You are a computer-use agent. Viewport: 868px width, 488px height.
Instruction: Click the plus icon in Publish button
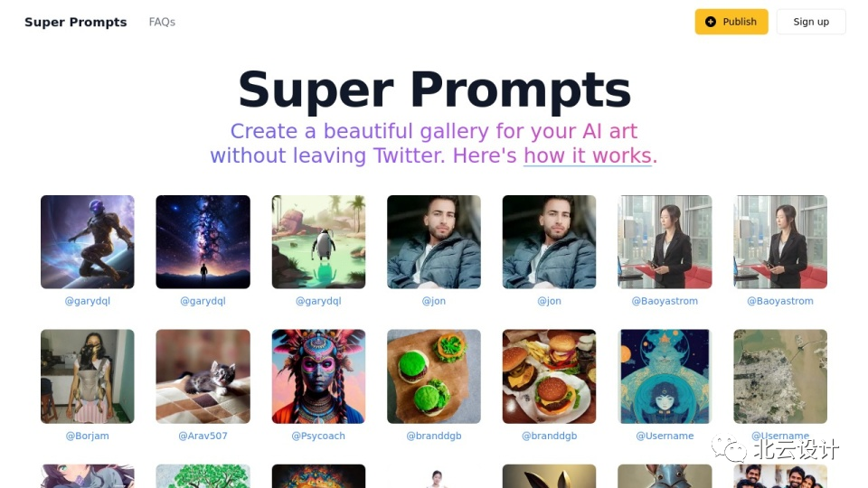point(711,22)
